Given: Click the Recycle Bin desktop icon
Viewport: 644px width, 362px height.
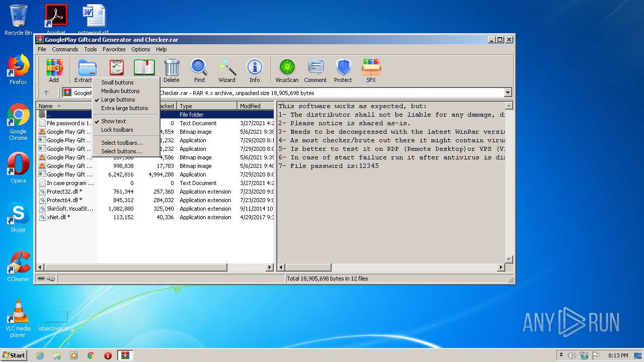Looking at the screenshot, I should coord(18,20).
